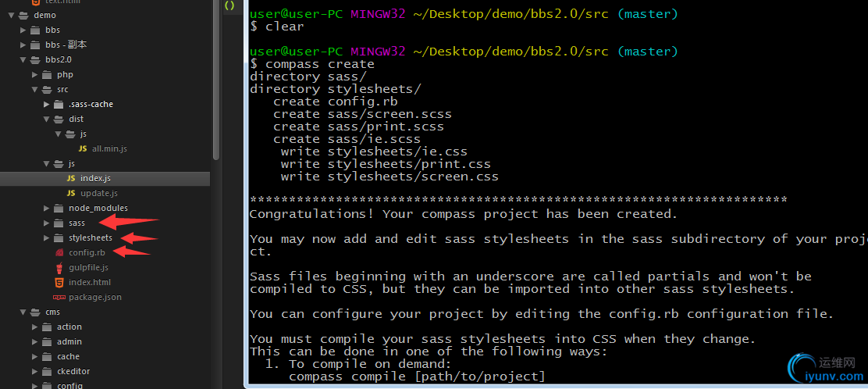
Task: Open the index.js file in sidebar
Action: [95, 178]
